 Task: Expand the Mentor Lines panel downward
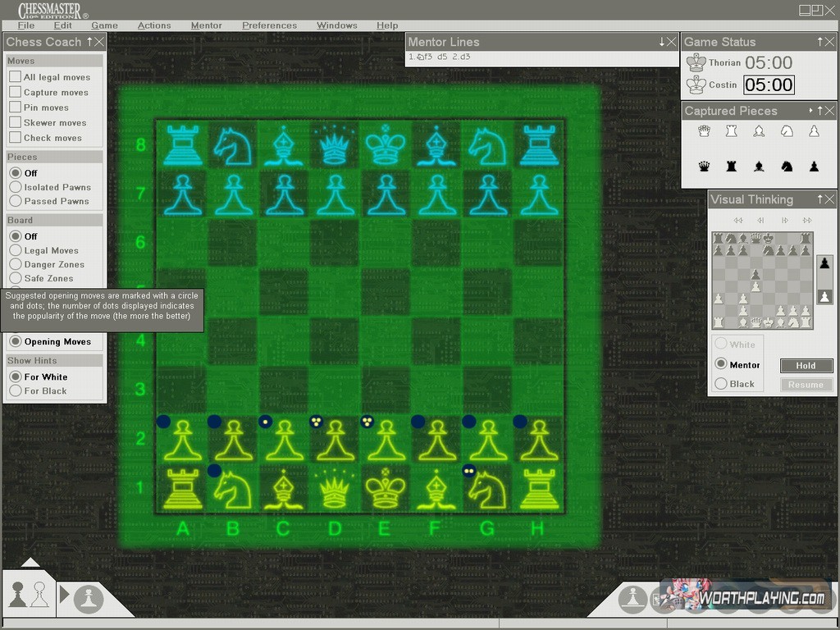[662, 42]
